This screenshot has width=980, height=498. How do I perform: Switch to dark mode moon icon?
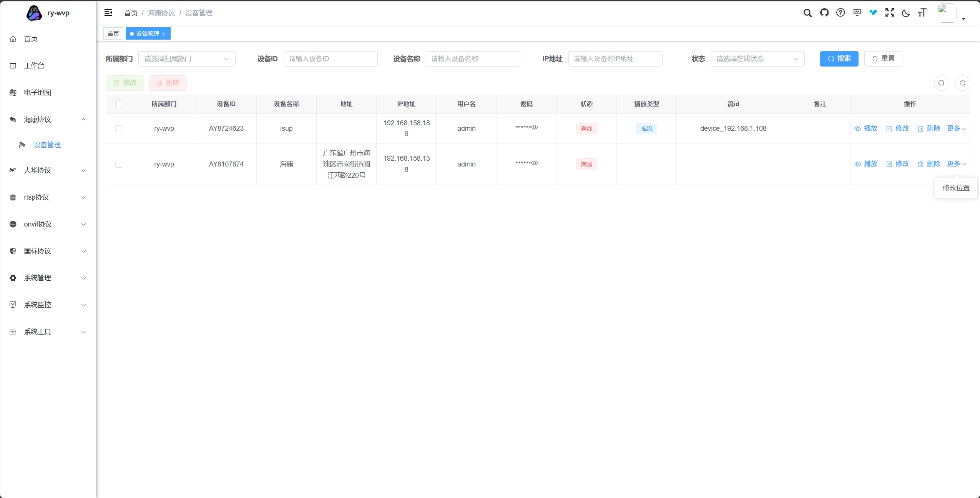click(x=906, y=13)
